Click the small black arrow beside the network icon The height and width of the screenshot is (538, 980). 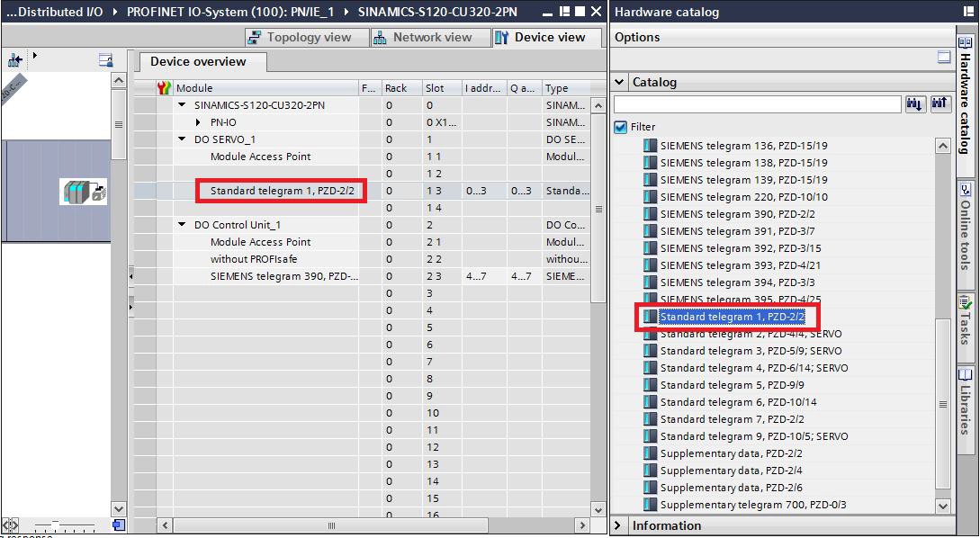35,56
